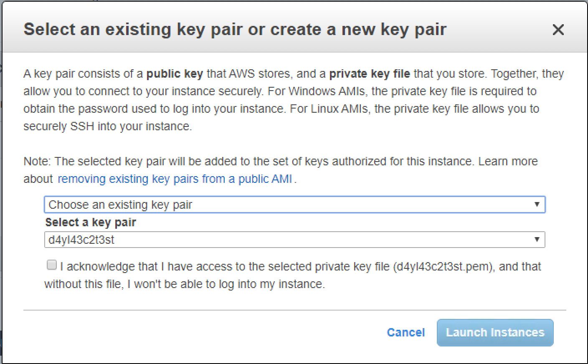Follow the public AMI key removal hyperlink
This screenshot has height=364, width=588.
click(175, 179)
